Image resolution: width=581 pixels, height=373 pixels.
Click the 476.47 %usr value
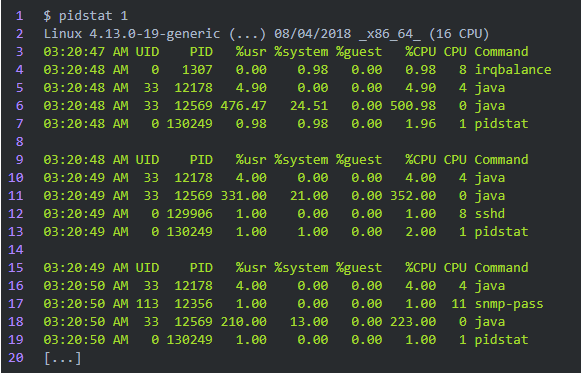(x=243, y=106)
